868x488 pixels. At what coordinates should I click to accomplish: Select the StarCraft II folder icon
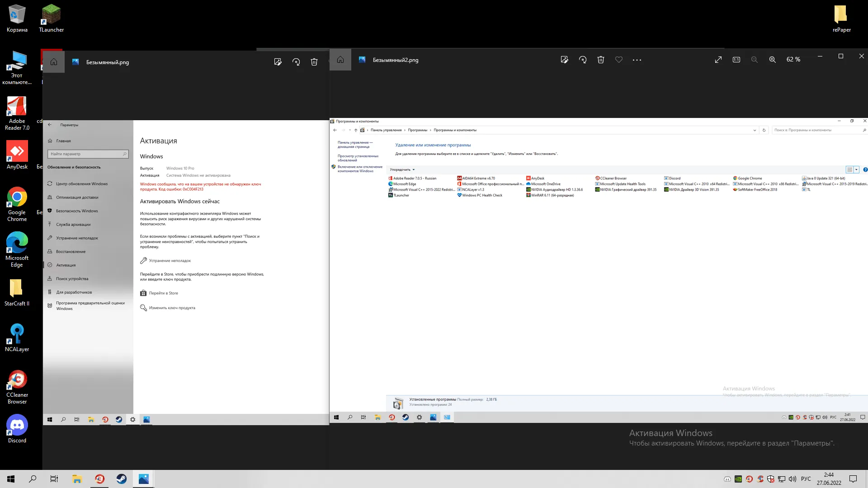[17, 292]
